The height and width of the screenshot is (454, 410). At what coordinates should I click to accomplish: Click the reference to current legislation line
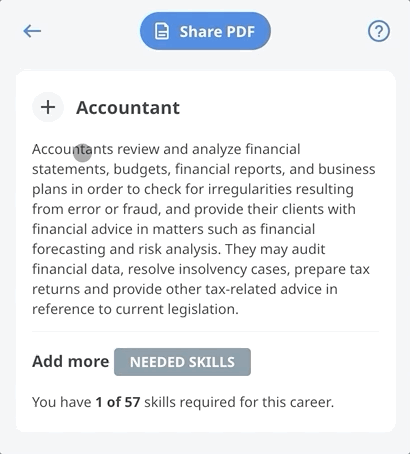coord(135,309)
